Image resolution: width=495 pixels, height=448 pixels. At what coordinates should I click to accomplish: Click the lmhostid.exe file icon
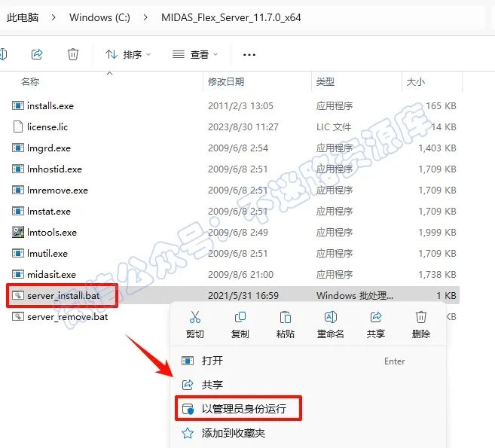(18, 169)
